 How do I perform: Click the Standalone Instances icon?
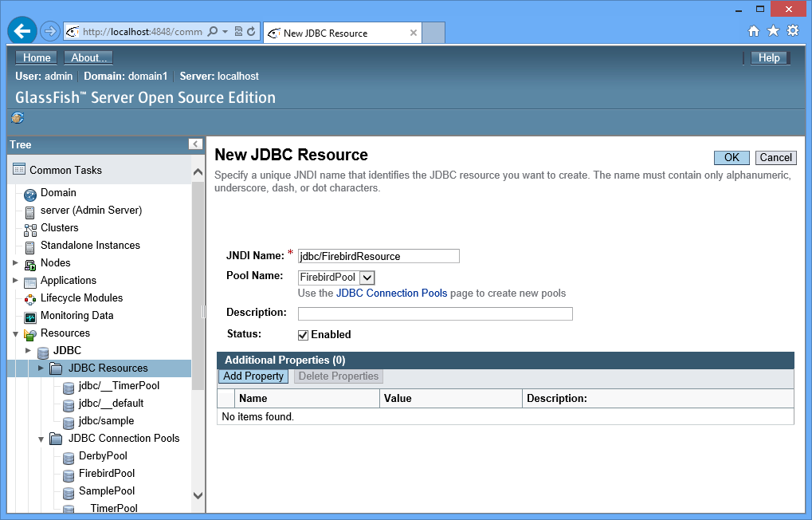point(30,247)
